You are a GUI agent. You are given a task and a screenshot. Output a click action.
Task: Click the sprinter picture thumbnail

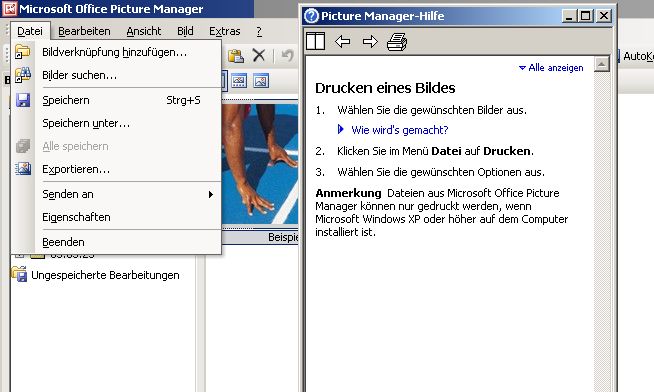tap(260, 164)
